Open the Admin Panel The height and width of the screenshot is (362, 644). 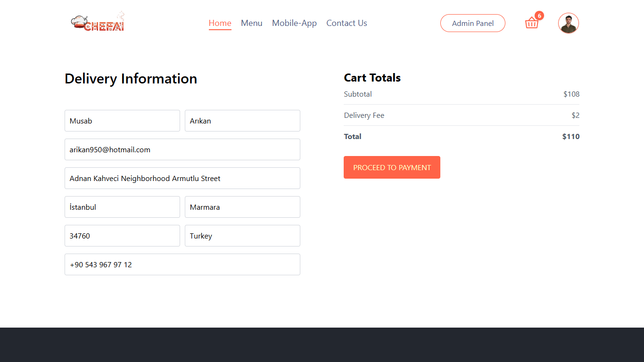coord(472,23)
